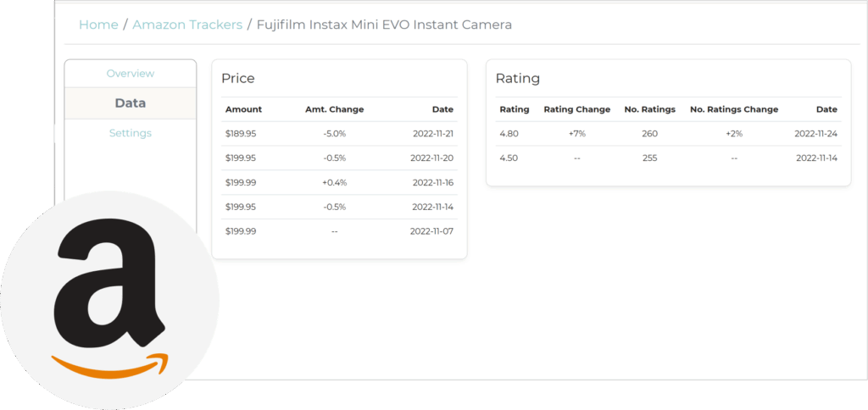Image resolution: width=868 pixels, height=410 pixels.
Task: Click the 2022-11-20 price date
Action: (x=431, y=158)
